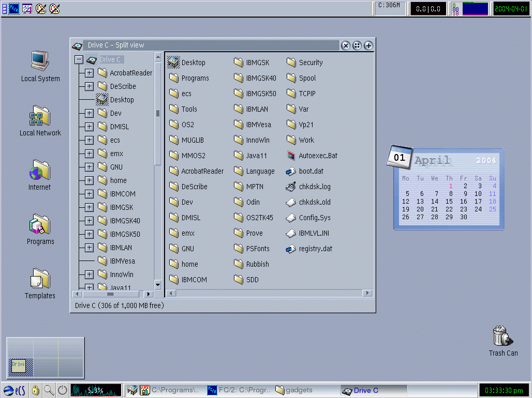Select April 15 in the calendar
The width and height of the screenshot is (532, 398).
pyautogui.click(x=449, y=202)
